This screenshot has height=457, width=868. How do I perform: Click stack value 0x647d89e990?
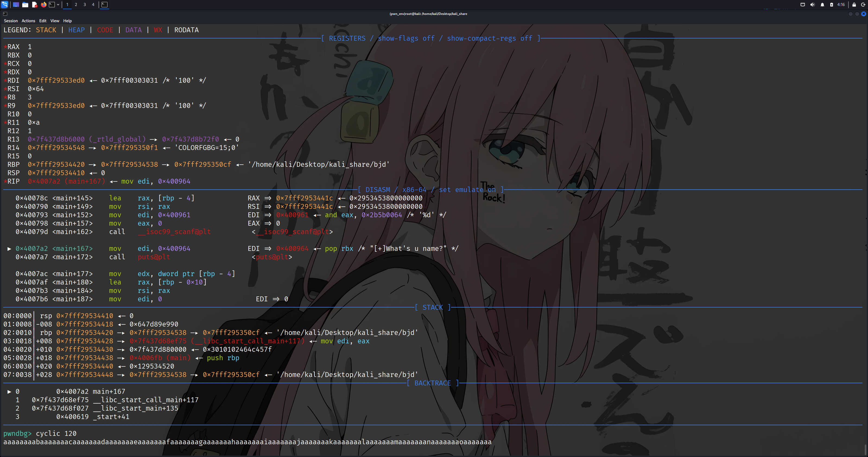pyautogui.click(x=154, y=324)
